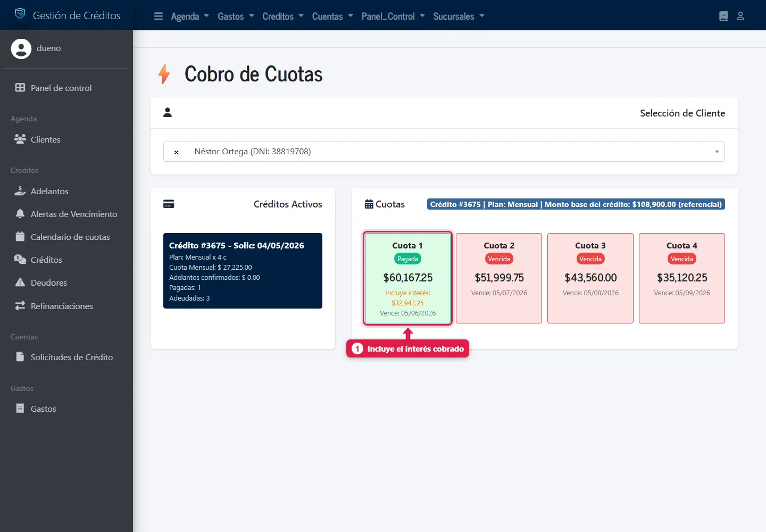Open the user profile icon in top bar

coord(740,16)
